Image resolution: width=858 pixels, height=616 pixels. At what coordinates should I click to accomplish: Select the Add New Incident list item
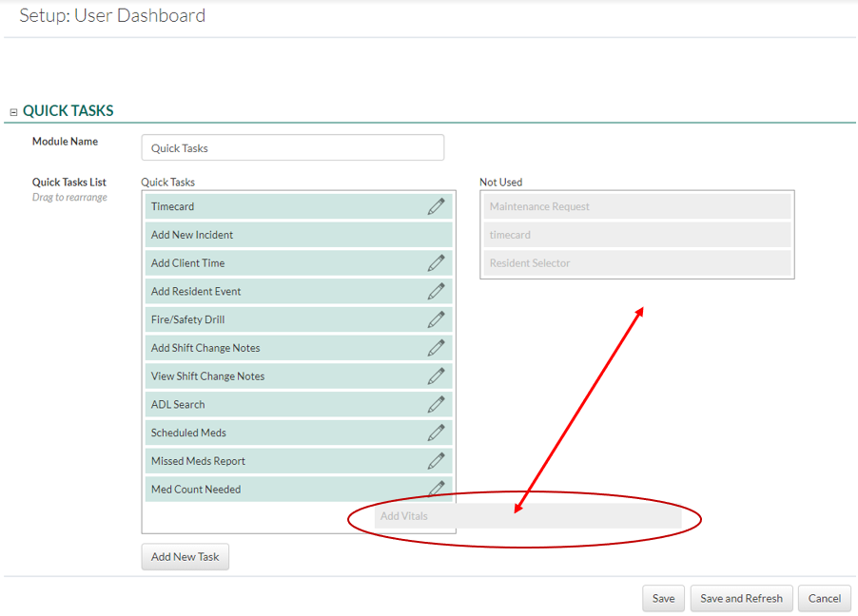coord(299,235)
